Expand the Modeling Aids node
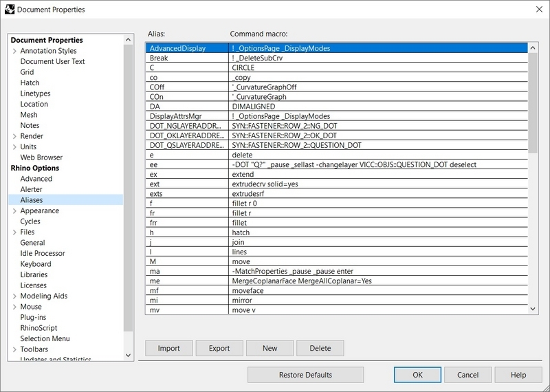550x392 pixels. click(14, 296)
